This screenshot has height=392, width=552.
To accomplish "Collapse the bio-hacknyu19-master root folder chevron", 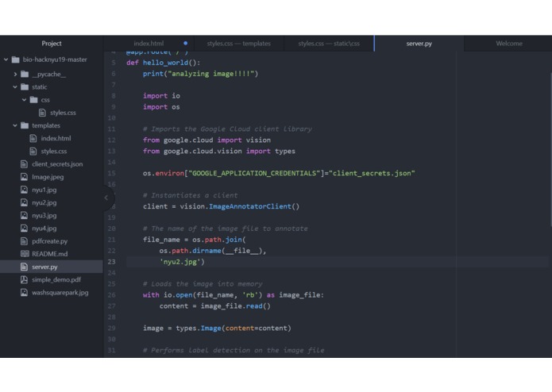I will (x=6, y=60).
